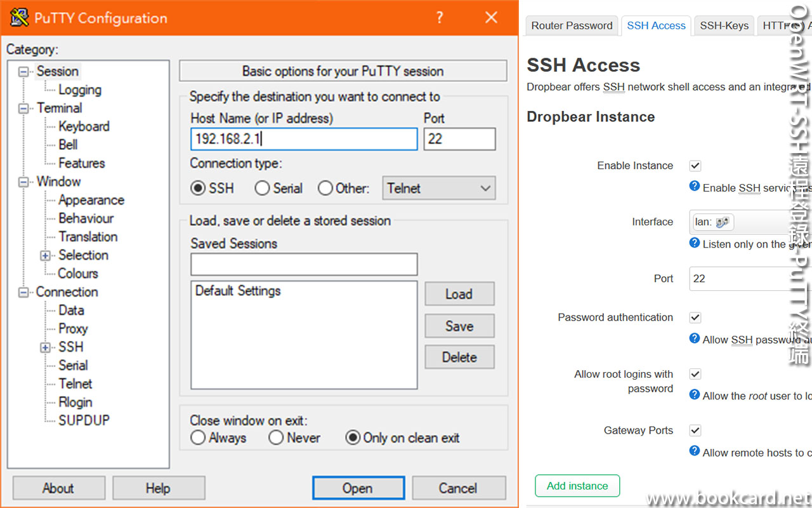The width and height of the screenshot is (812, 508).
Task: Click the Host Name input field
Action: tap(304, 139)
